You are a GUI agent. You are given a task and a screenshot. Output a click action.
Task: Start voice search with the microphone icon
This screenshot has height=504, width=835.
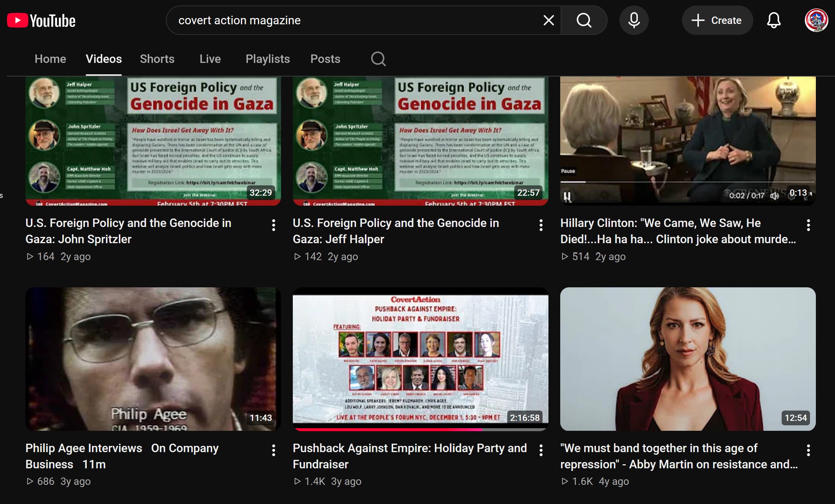pos(634,20)
